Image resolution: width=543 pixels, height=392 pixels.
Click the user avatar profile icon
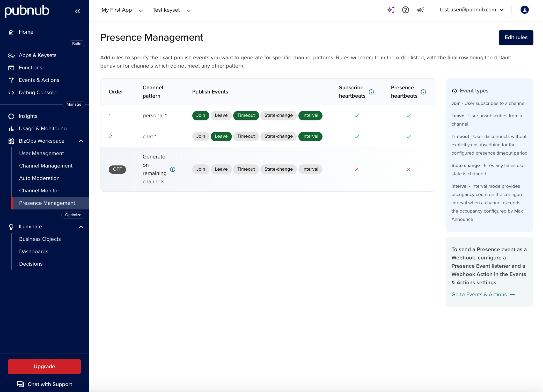click(524, 10)
